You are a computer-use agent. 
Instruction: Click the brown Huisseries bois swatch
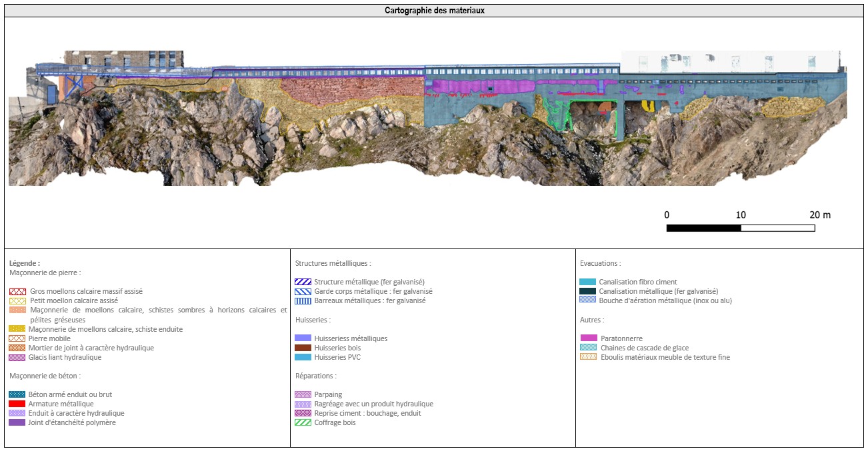(303, 348)
